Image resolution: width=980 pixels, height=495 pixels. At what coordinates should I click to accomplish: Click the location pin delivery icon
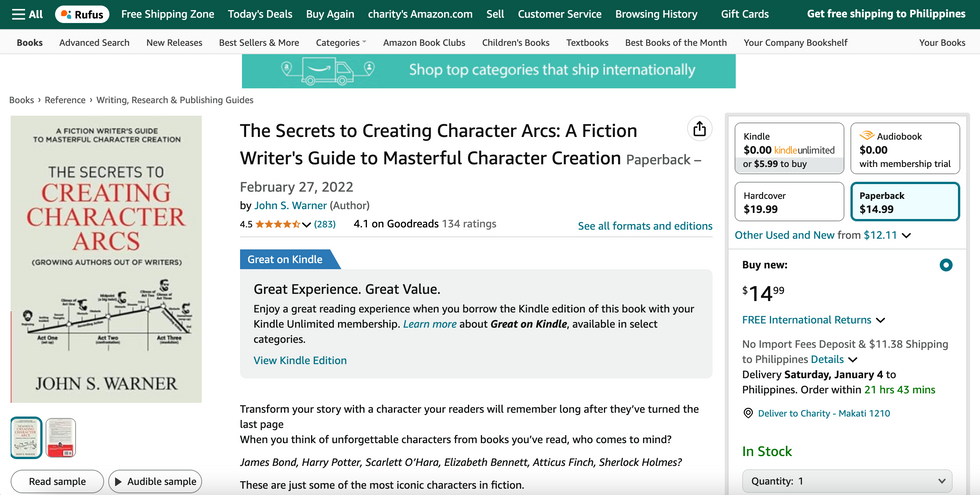click(x=748, y=413)
